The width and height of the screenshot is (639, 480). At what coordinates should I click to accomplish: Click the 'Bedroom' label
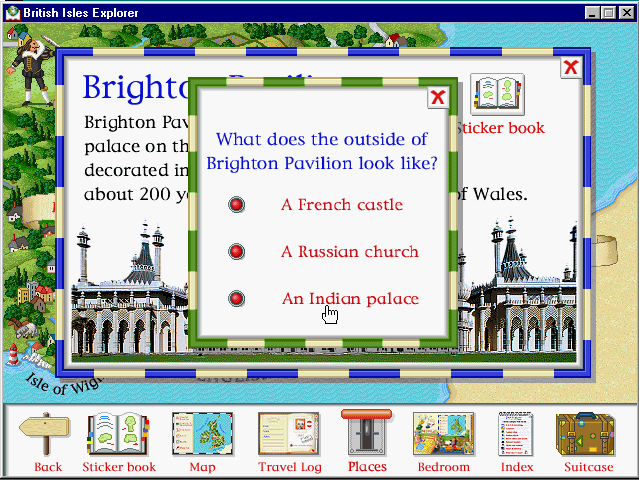pos(443,467)
